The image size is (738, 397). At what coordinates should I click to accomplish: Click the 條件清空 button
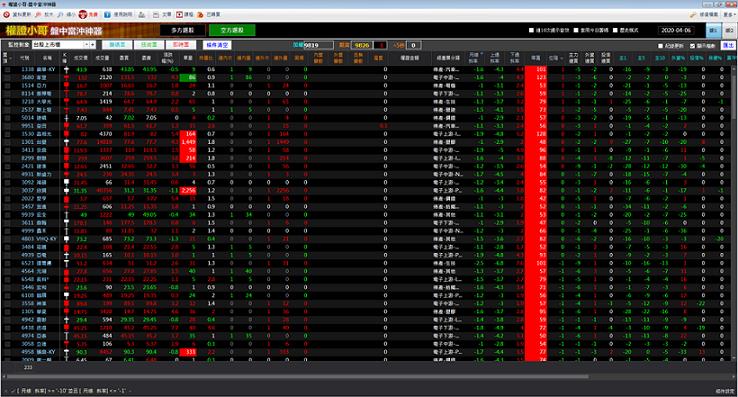pos(217,45)
